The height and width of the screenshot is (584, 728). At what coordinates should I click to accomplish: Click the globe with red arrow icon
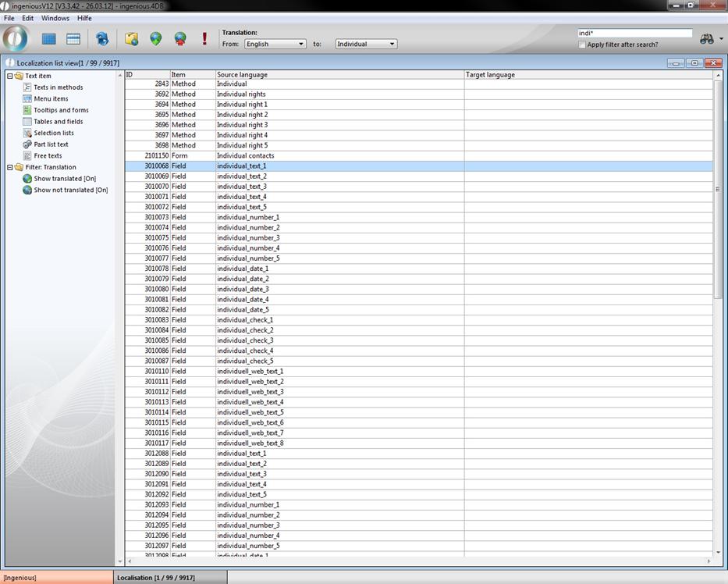pos(180,38)
